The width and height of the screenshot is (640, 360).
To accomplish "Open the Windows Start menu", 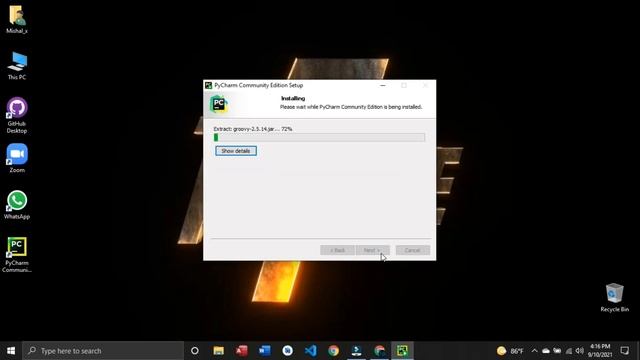I will tap(11, 351).
